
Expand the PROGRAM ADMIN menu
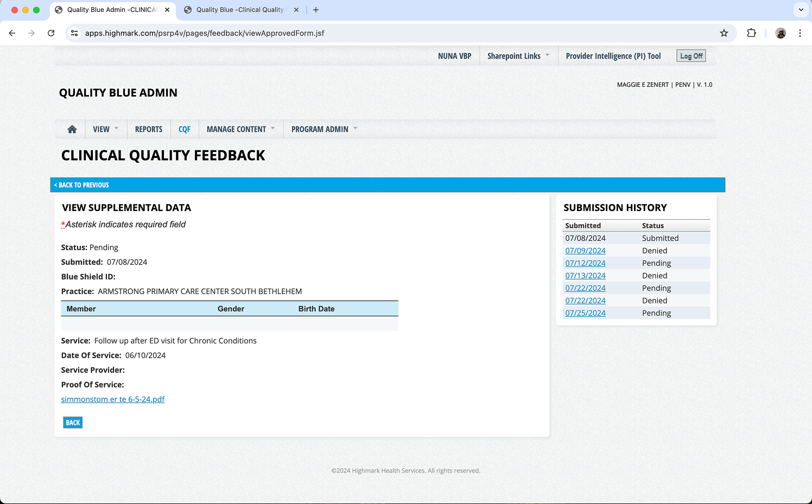coord(324,129)
